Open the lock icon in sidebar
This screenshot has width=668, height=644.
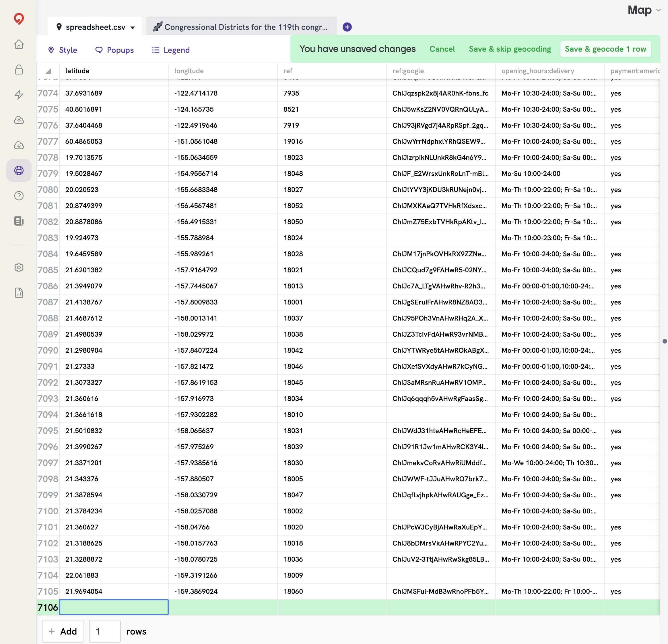[x=19, y=69]
